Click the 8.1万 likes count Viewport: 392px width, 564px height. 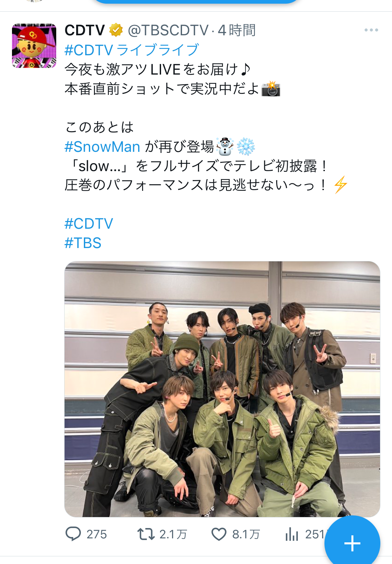tap(246, 534)
